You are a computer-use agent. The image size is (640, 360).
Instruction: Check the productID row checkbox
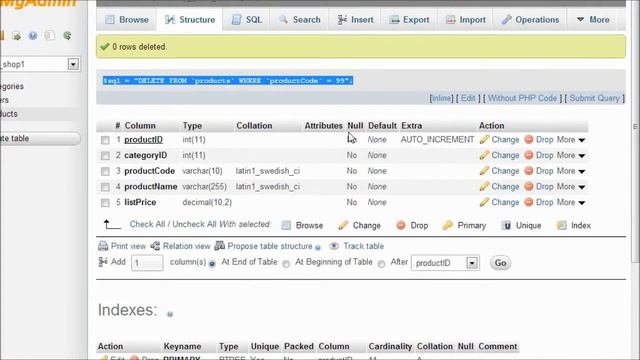[105, 140]
